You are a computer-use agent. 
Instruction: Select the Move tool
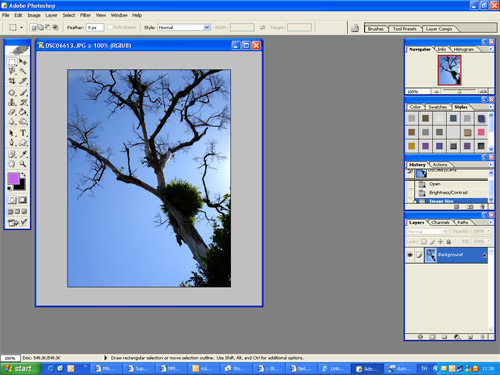23,62
